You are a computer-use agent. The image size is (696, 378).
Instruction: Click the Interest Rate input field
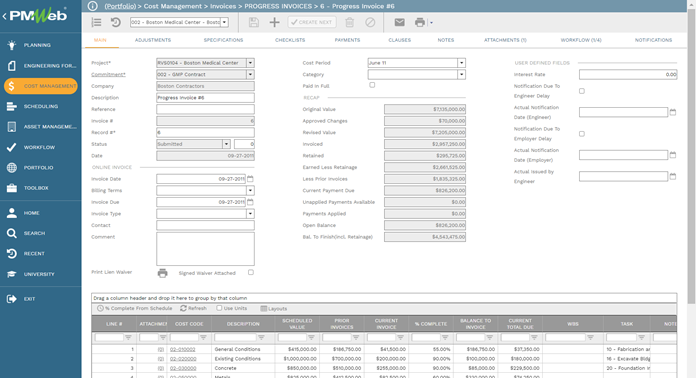pos(628,75)
